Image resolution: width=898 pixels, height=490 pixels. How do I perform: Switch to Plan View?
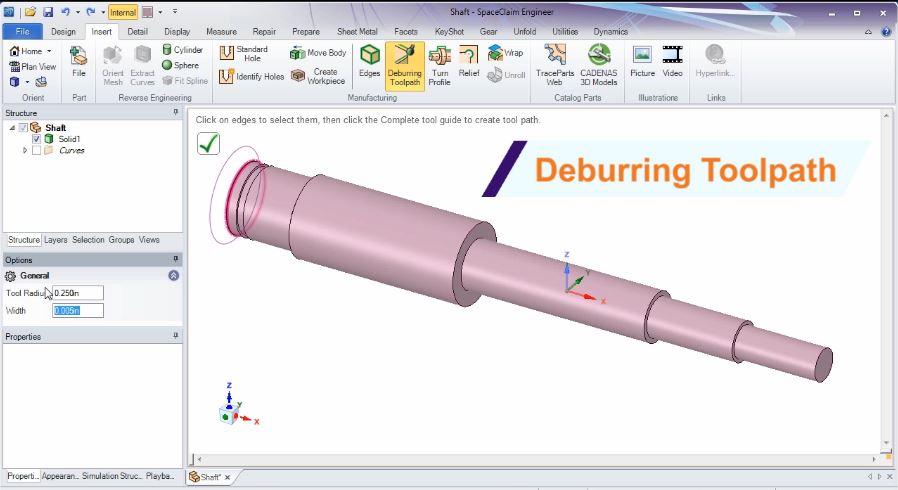[33, 66]
